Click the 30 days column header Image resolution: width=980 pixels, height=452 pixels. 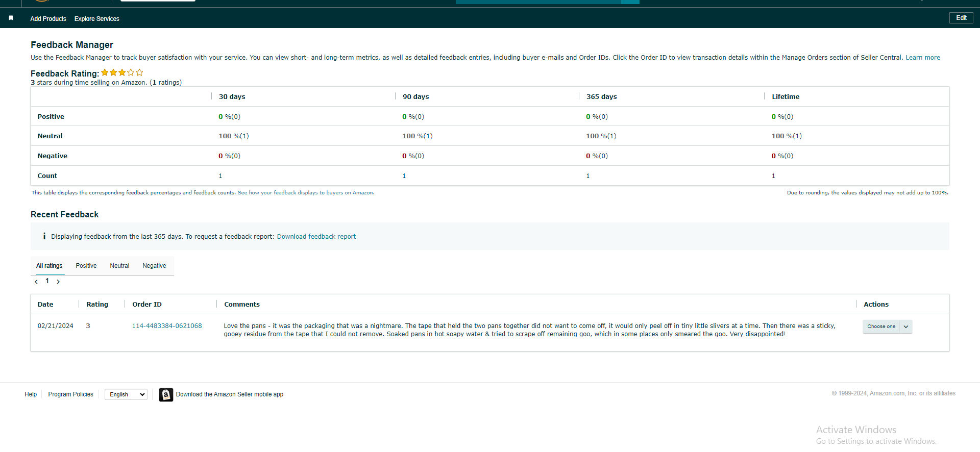pos(232,97)
